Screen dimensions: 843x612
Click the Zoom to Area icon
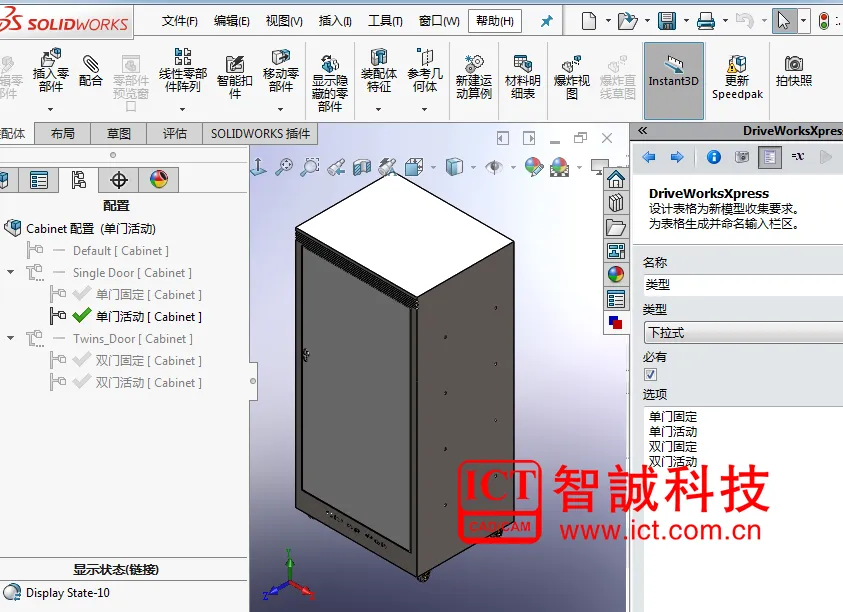click(x=310, y=167)
